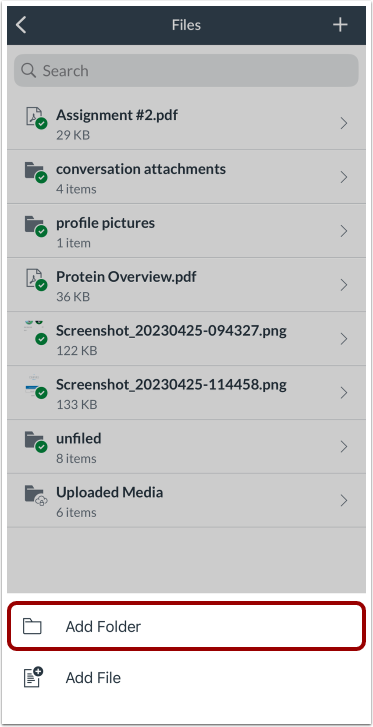Image resolution: width=373 pixels, height=727 pixels.
Task: Click the Assignment #2.pdf file icon
Action: [x=35, y=118]
